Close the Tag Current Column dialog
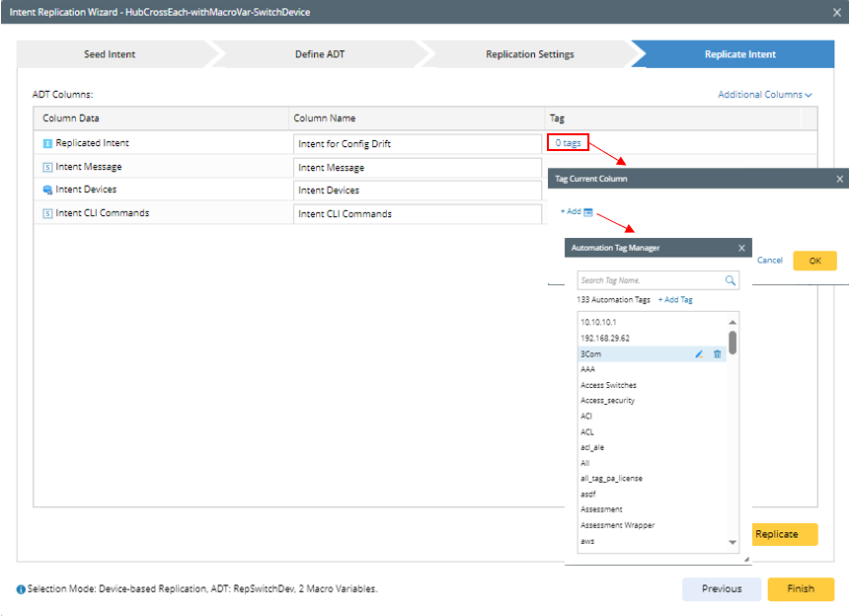 pyautogui.click(x=840, y=179)
